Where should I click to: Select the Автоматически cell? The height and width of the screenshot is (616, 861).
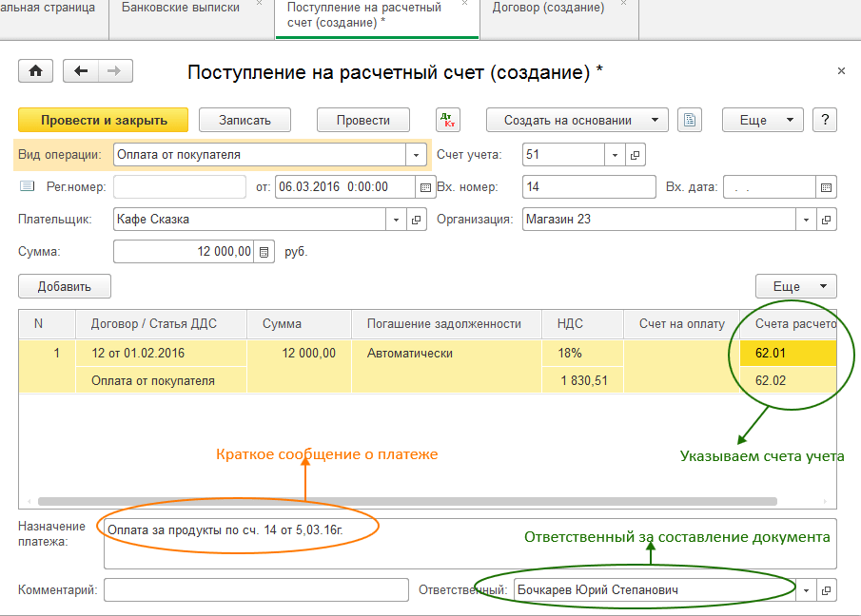[446, 366]
